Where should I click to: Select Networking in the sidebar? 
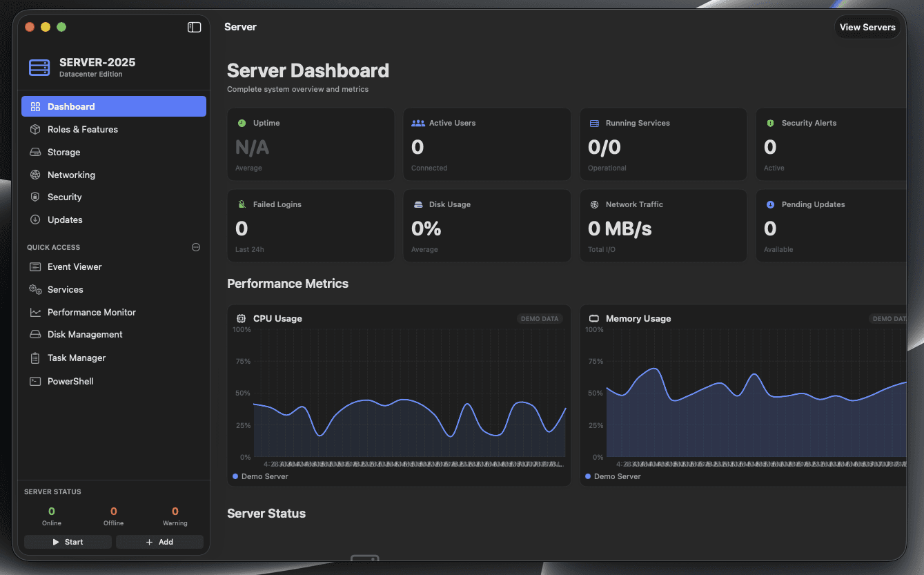(x=114, y=175)
